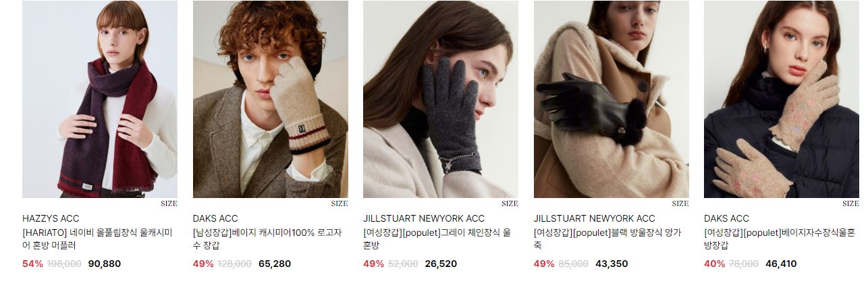Open the gray chain-detail glove product image
Image resolution: width=868 pixels, height=294 pixels.
(441, 99)
